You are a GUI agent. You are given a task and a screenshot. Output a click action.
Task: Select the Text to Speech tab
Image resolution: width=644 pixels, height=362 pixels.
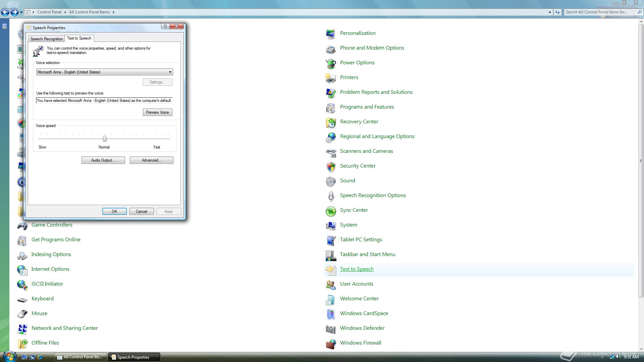[x=79, y=38]
